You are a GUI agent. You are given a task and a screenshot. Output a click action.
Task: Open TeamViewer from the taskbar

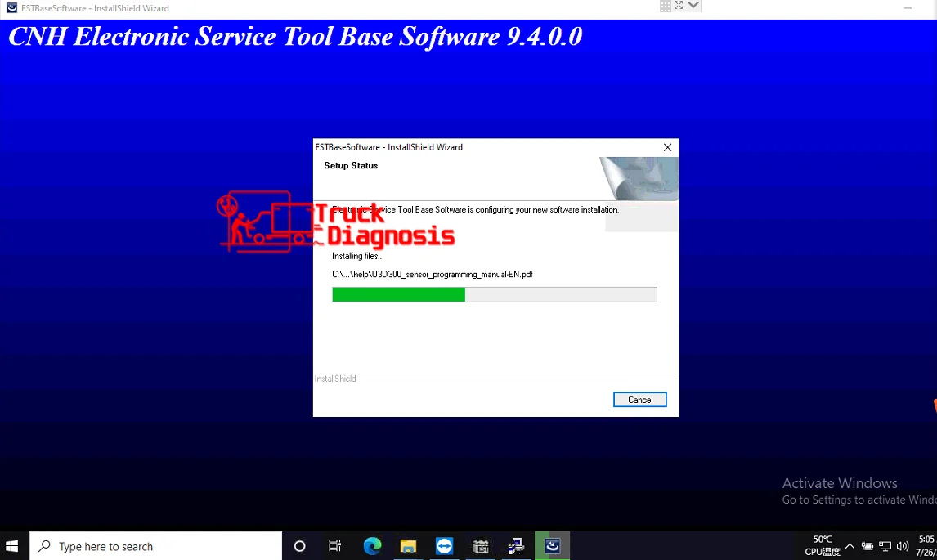point(444,545)
